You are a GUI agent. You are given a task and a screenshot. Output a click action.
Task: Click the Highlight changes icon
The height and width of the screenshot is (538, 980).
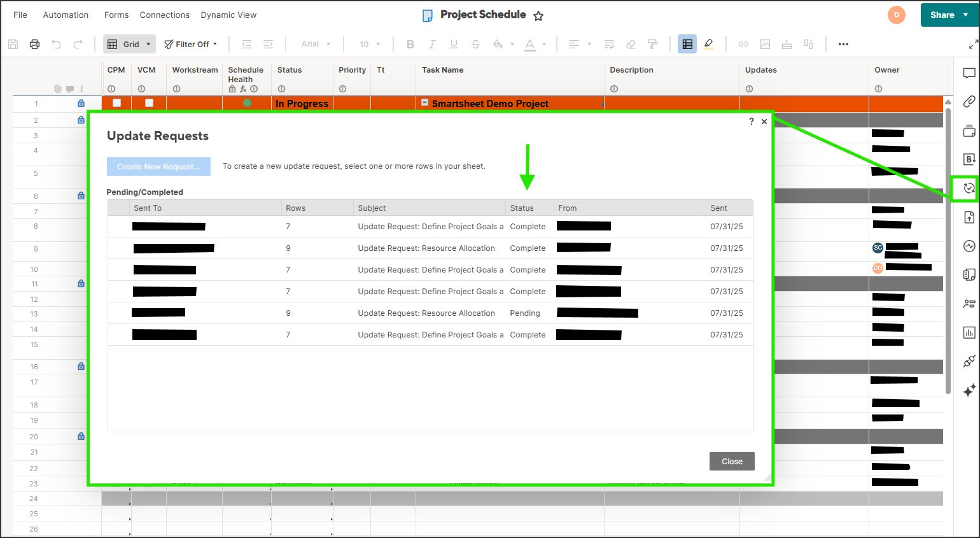pyautogui.click(x=709, y=44)
